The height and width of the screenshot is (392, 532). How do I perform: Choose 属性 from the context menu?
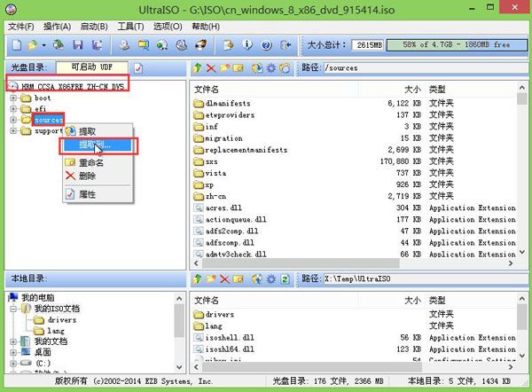[98, 194]
